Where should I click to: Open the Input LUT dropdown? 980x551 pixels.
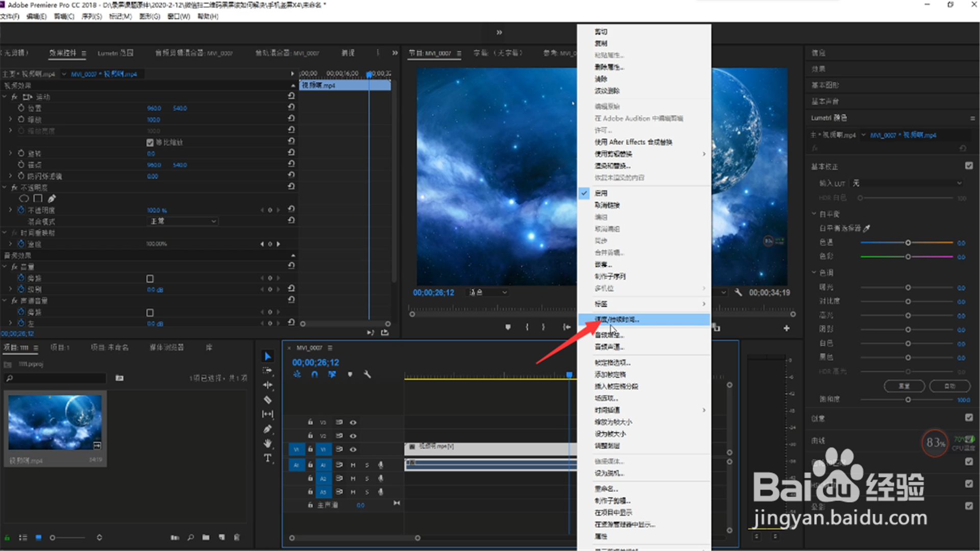pos(907,183)
